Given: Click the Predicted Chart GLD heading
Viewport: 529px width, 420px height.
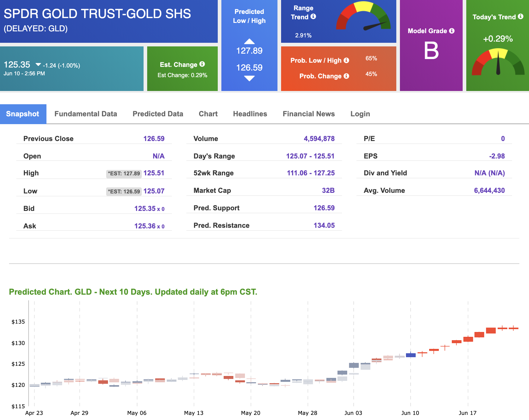Looking at the screenshot, I should point(133,292).
